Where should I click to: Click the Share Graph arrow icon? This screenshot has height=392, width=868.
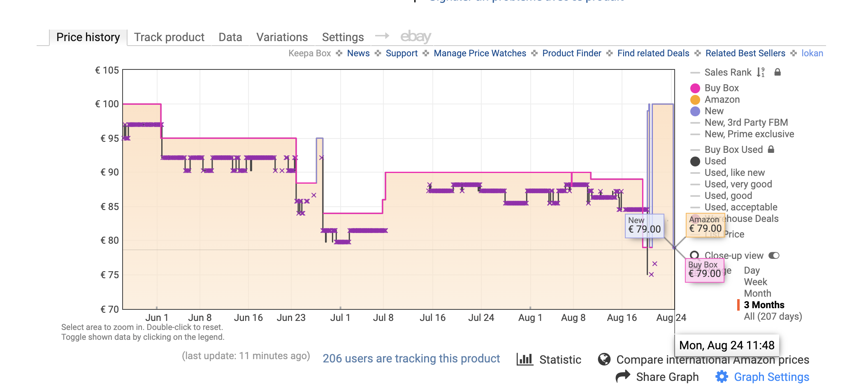click(x=623, y=376)
